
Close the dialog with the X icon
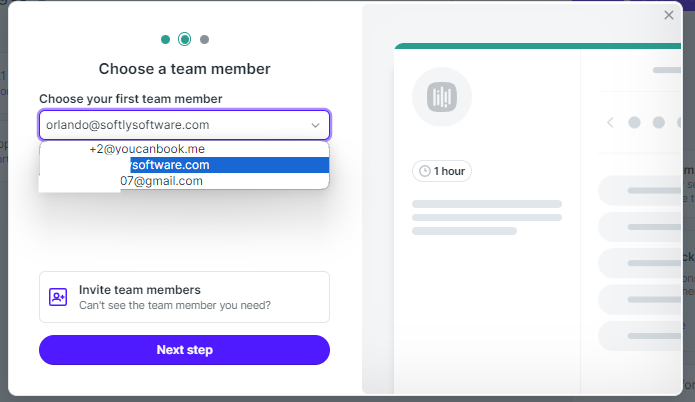(669, 15)
